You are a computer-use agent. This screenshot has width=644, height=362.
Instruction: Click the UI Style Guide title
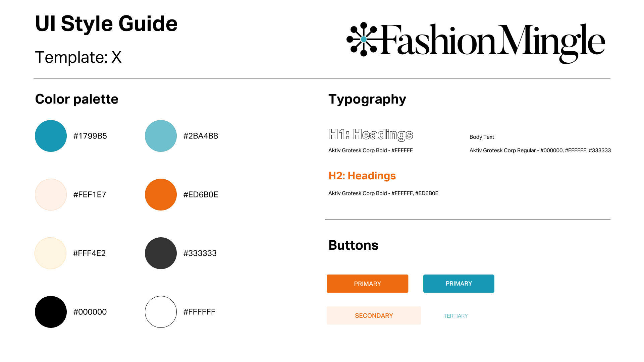click(106, 24)
